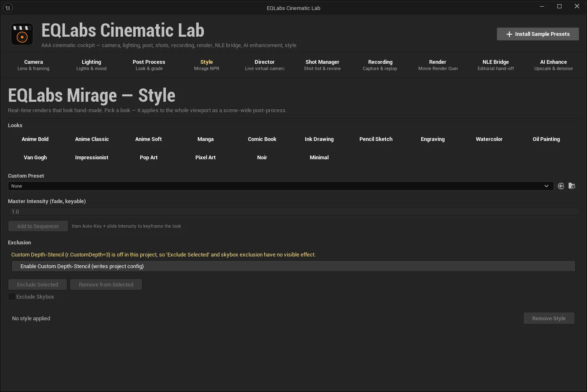Image resolution: width=587 pixels, height=392 pixels.
Task: Apply the Ink Drawing look
Action: coord(319,139)
